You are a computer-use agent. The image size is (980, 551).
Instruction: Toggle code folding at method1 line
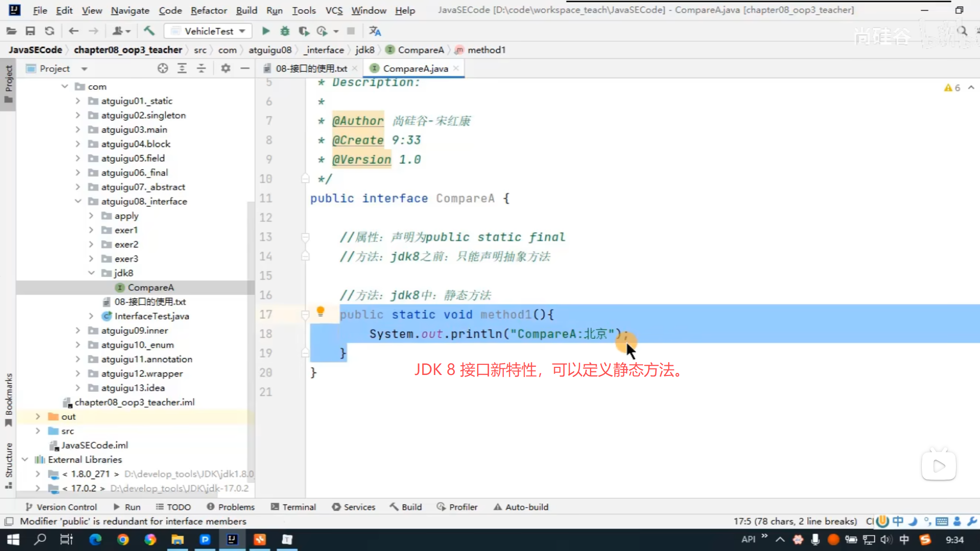(x=305, y=315)
